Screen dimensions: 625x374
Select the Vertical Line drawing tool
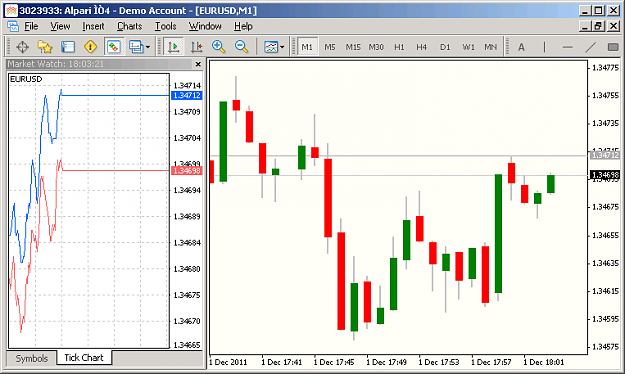point(544,47)
